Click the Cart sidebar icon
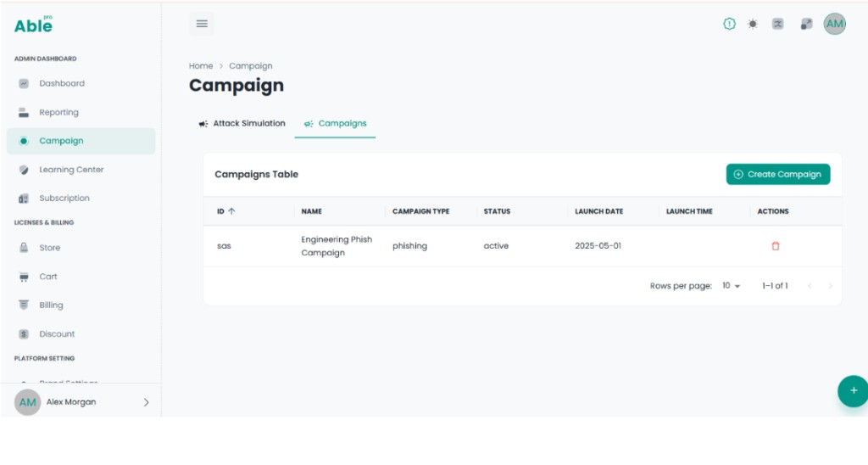 [x=23, y=277]
